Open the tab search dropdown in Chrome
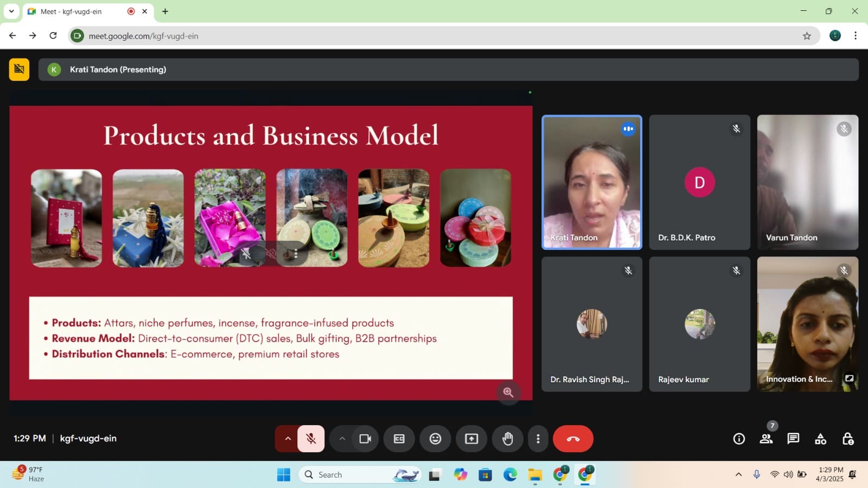This screenshot has height=488, width=868. pyautogui.click(x=11, y=11)
